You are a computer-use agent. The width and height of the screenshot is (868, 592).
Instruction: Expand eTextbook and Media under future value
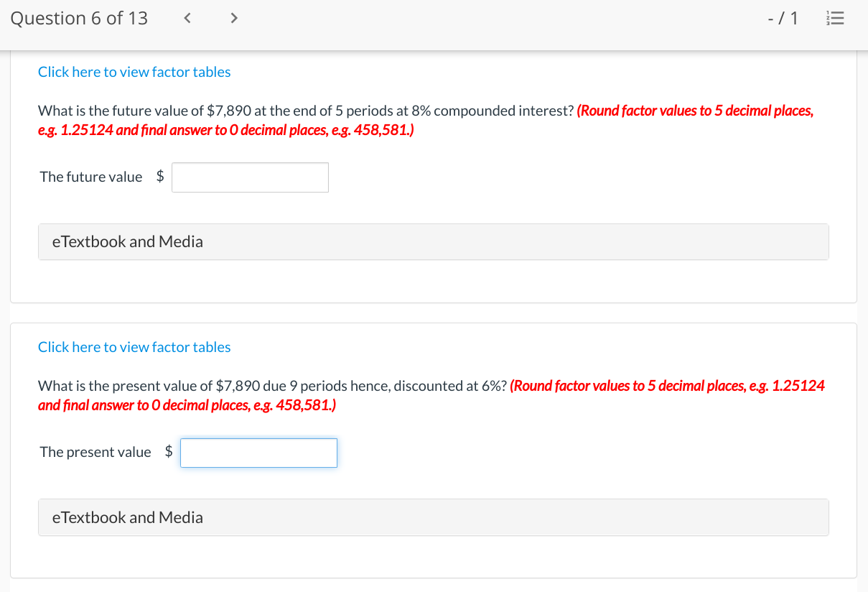[434, 241]
